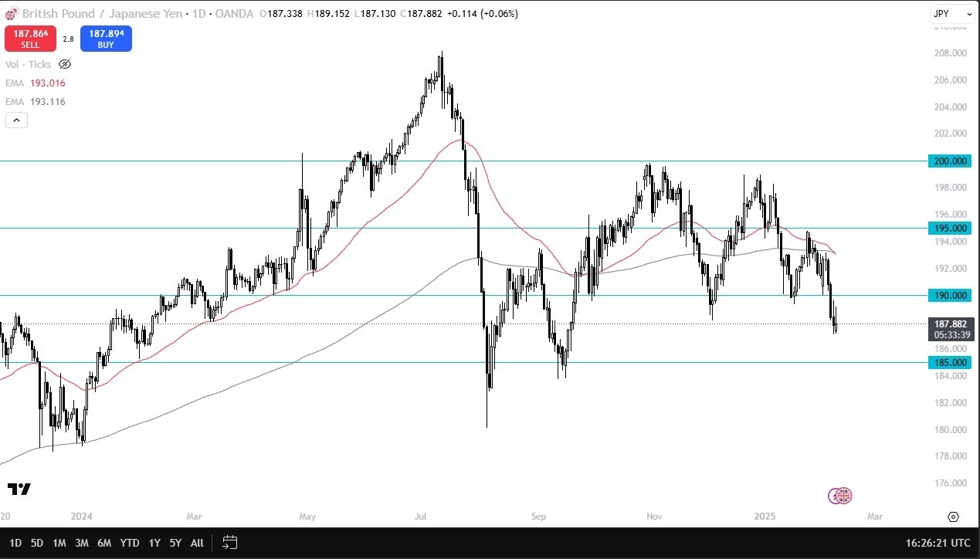Viewport: 980px width, 559px height.
Task: Click the GBP/JPY flag icon in the legend
Action: (x=11, y=13)
